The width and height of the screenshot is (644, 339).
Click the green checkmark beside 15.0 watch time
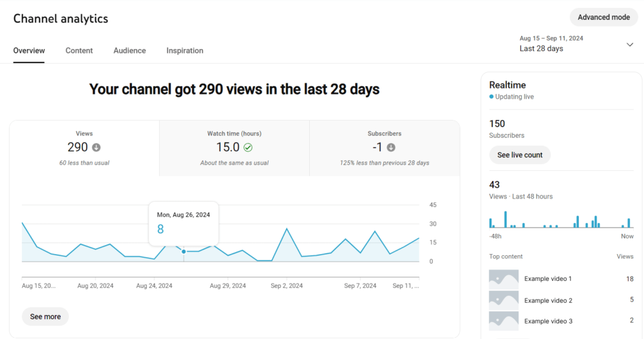coord(248,148)
